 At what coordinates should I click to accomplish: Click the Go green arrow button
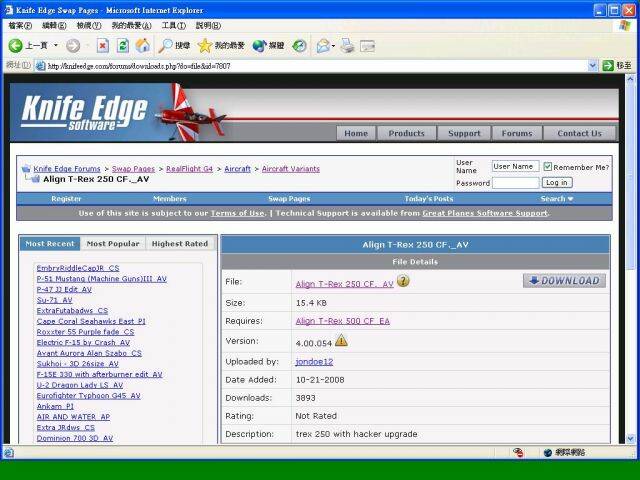(x=608, y=65)
